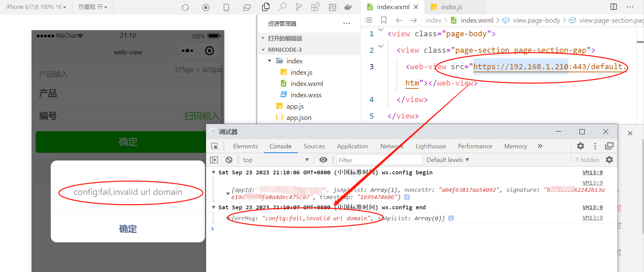Open the Lighthouse tab in debugger
The height and width of the screenshot is (272, 644).
click(431, 146)
